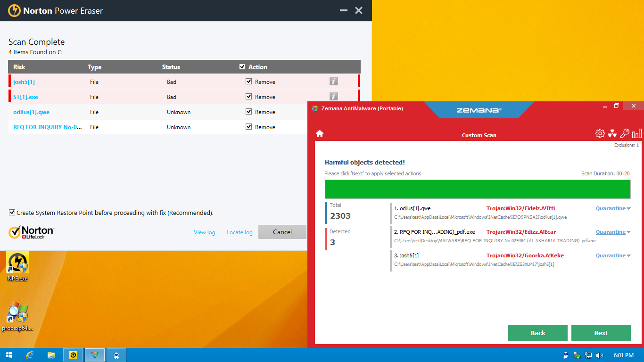Click info icon for ST[1].exe in Norton

tap(334, 97)
